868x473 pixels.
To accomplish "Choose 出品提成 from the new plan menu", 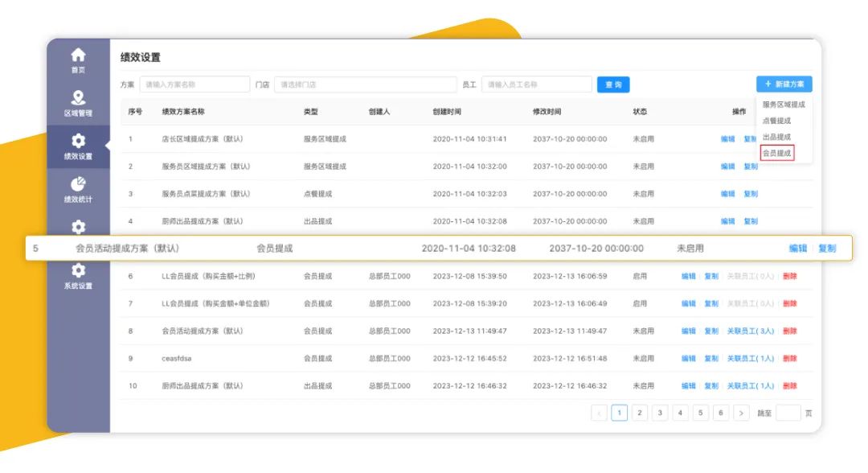I will [776, 136].
